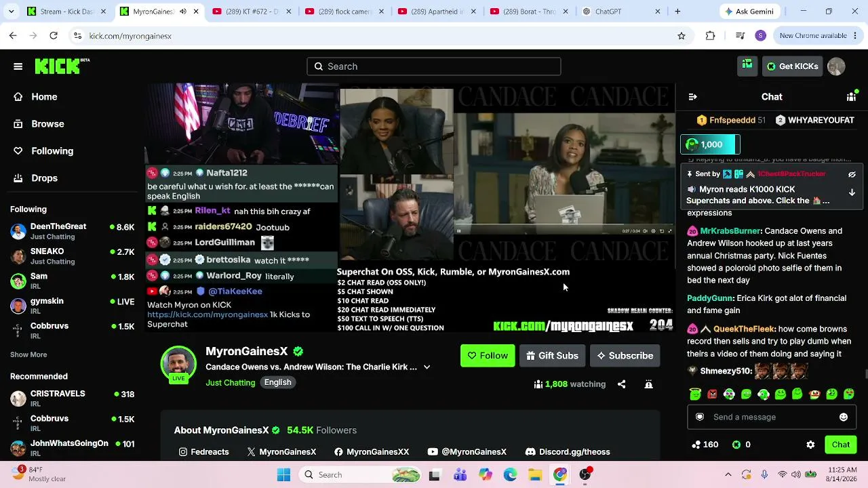
Task: Click the KICK logo
Action: (62, 66)
